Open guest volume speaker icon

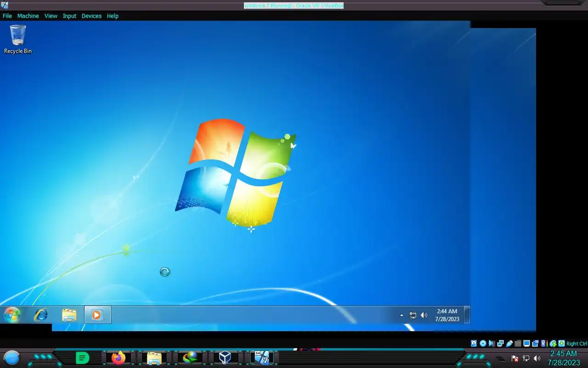pyautogui.click(x=424, y=315)
